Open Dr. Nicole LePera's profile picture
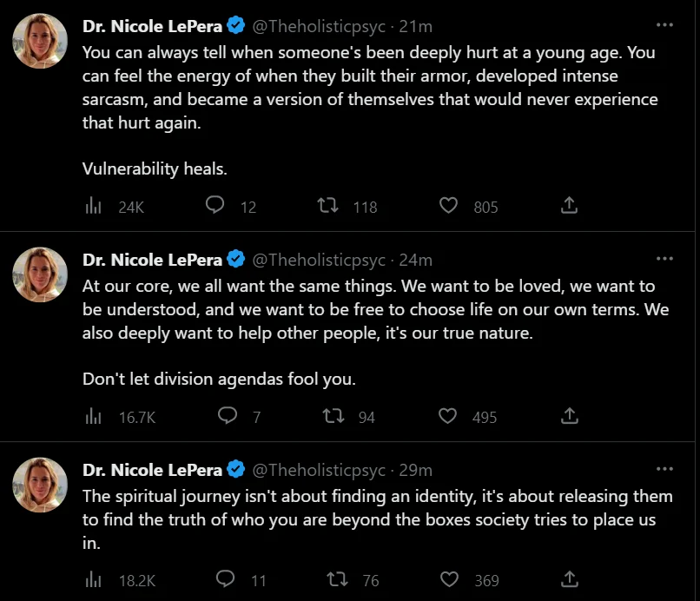This screenshot has width=700, height=601. coord(39,40)
